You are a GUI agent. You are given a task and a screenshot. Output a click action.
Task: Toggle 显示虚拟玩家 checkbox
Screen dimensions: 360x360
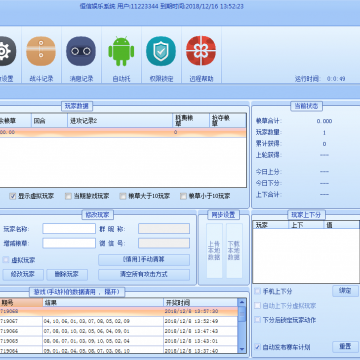(x=13, y=196)
